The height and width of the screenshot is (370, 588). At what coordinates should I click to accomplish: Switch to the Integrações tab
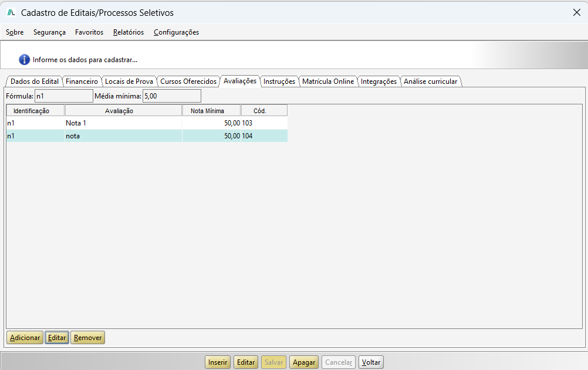tap(379, 82)
